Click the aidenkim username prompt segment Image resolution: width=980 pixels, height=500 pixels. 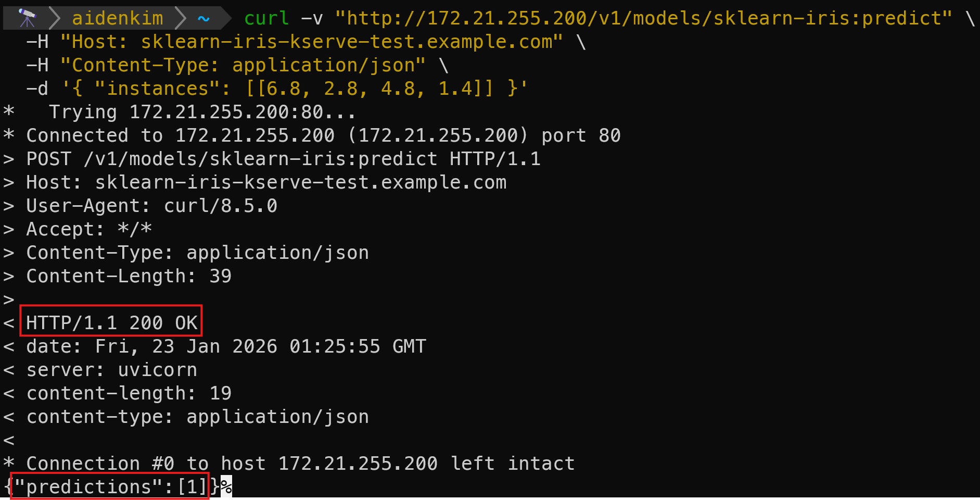118,18
